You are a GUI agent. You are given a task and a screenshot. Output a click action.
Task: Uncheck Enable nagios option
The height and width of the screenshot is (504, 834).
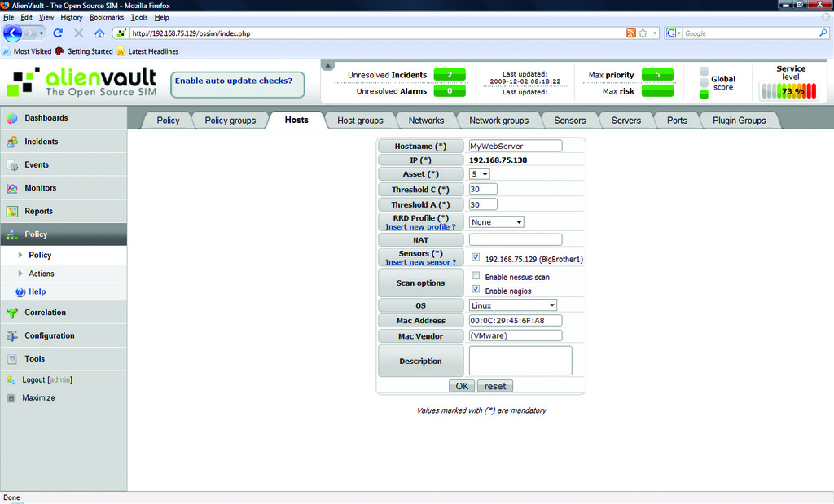point(476,290)
